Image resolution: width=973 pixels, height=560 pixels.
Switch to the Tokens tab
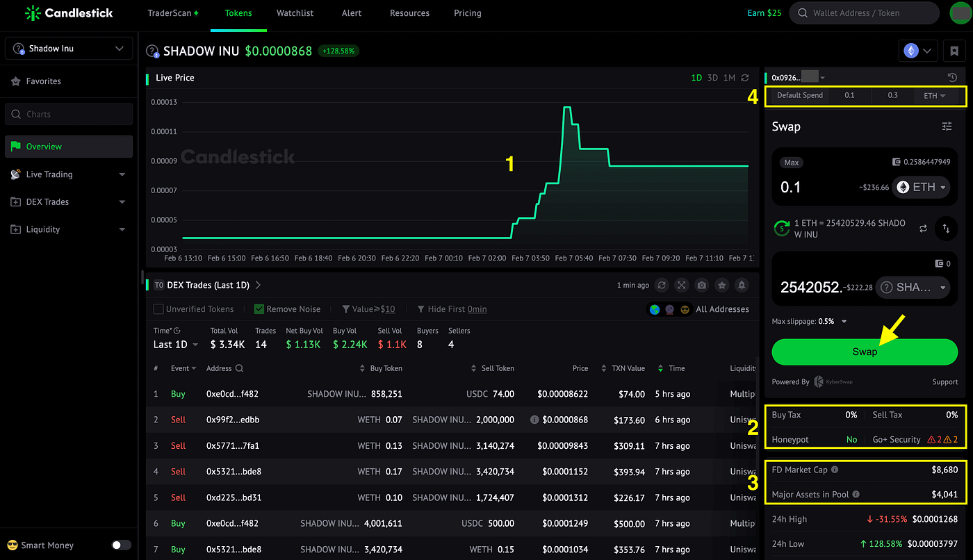[238, 13]
